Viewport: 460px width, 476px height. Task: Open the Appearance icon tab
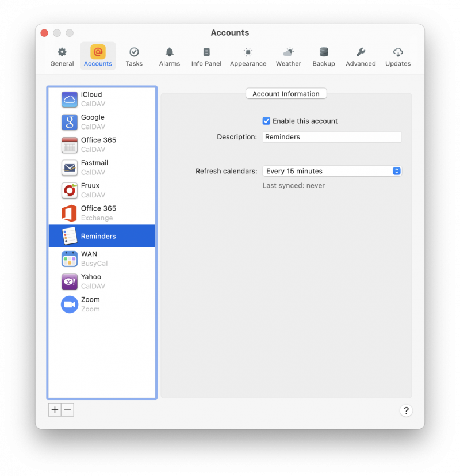(248, 52)
